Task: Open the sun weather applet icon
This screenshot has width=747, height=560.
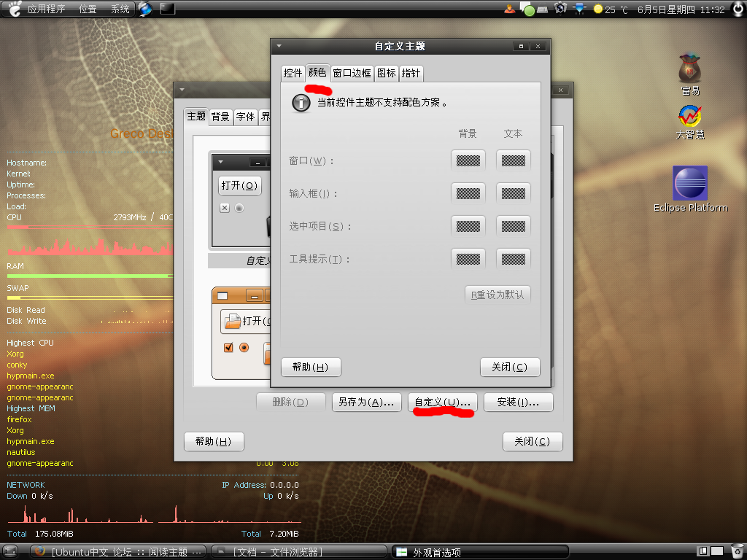Action: coord(598,9)
